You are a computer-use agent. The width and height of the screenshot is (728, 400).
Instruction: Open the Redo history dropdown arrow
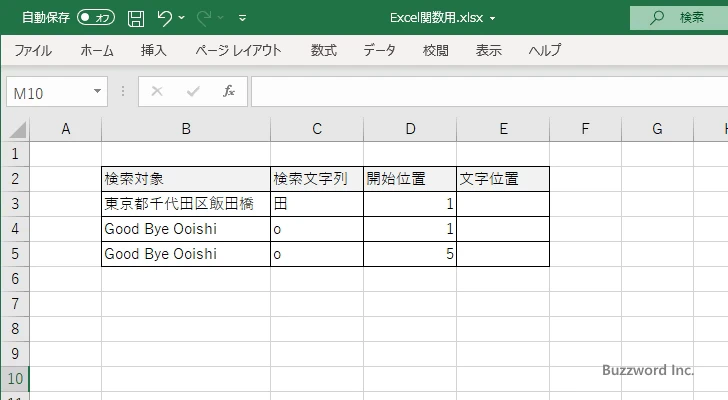pos(221,18)
